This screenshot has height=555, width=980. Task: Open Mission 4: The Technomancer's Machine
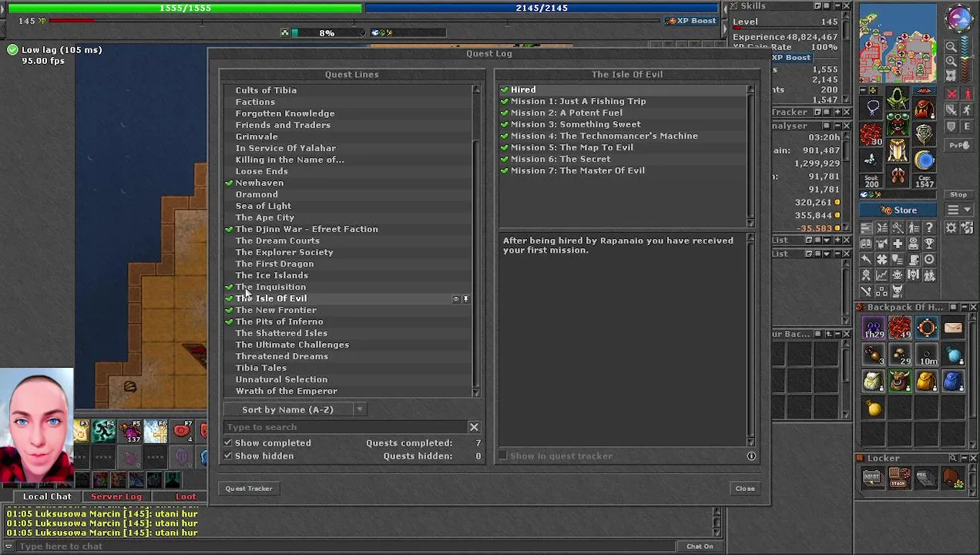[x=604, y=136]
